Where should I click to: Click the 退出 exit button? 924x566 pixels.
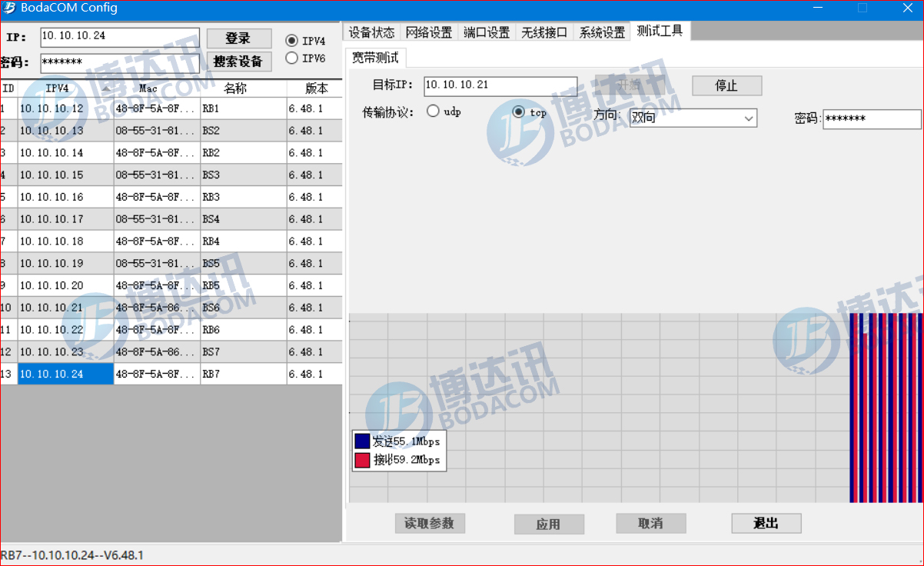(766, 524)
